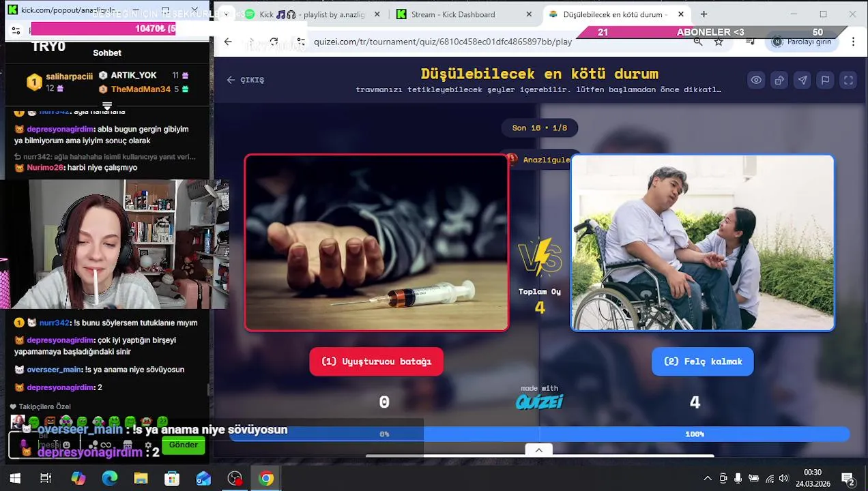The height and width of the screenshot is (491, 868).
Task: Click the flag report icon
Action: click(826, 80)
